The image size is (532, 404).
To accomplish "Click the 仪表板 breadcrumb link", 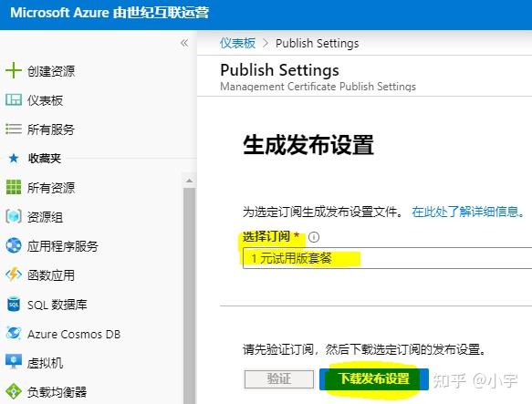I will click(237, 43).
